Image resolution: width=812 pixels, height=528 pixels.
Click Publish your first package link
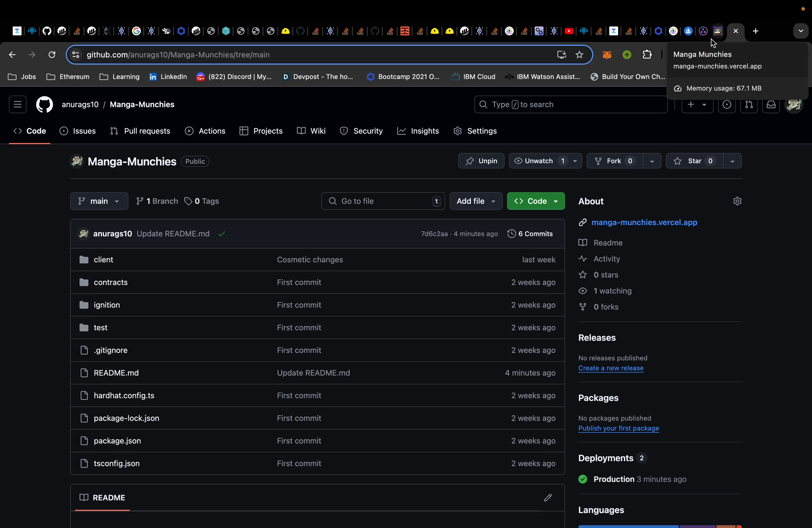pos(619,428)
